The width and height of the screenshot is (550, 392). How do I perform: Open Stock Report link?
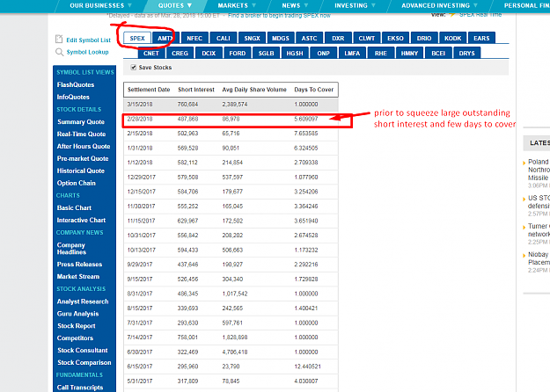pyautogui.click(x=77, y=326)
